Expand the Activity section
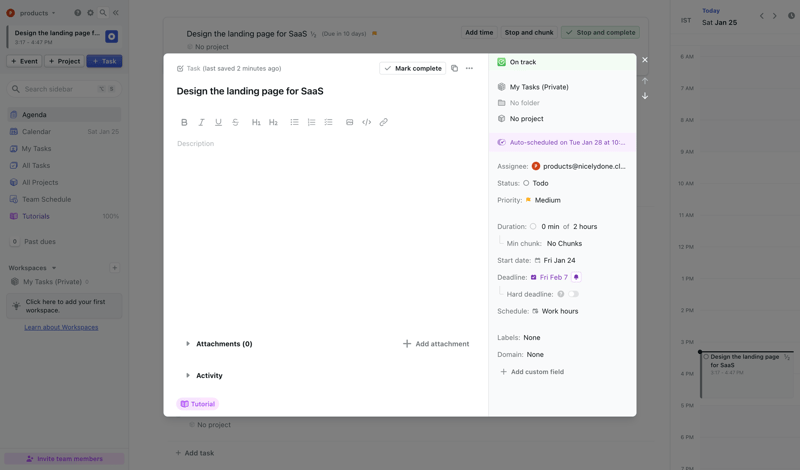 click(x=188, y=376)
